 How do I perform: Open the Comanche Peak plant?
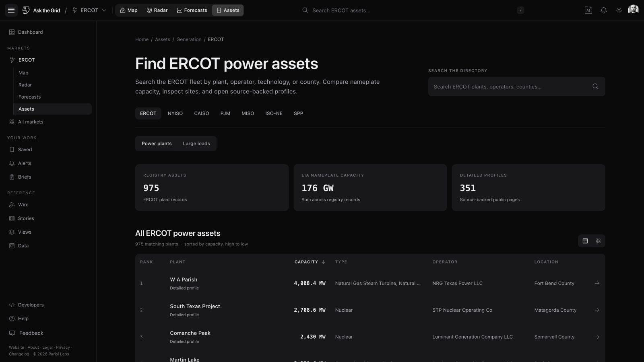click(x=190, y=333)
